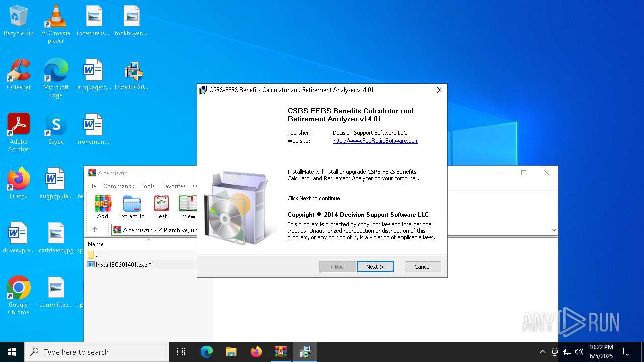
Task: Open the Windows Start menu
Action: (x=12, y=352)
